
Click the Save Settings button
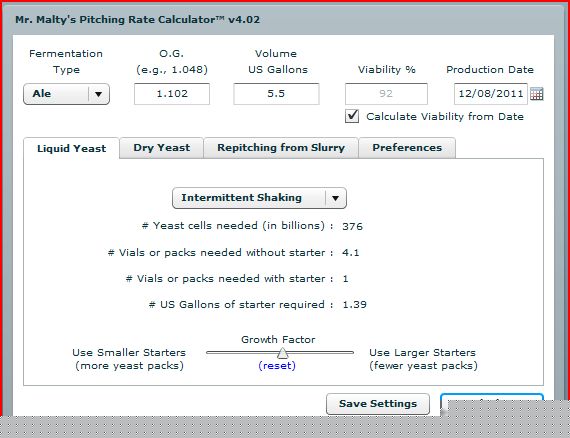click(x=378, y=404)
